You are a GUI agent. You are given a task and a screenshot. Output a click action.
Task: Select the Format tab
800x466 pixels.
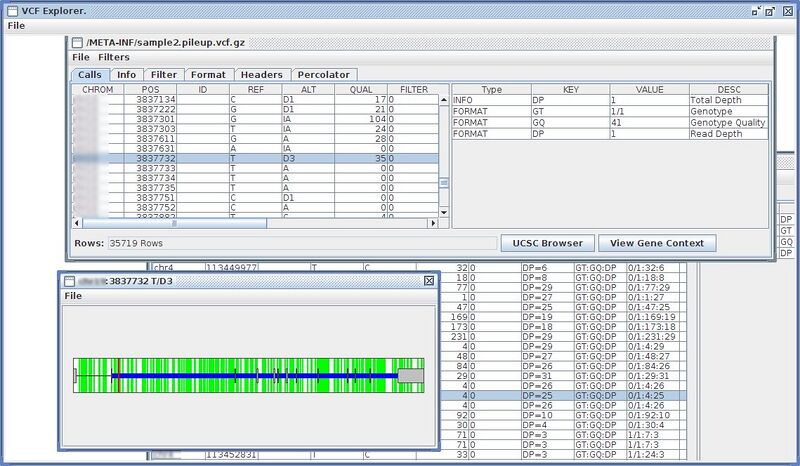208,74
